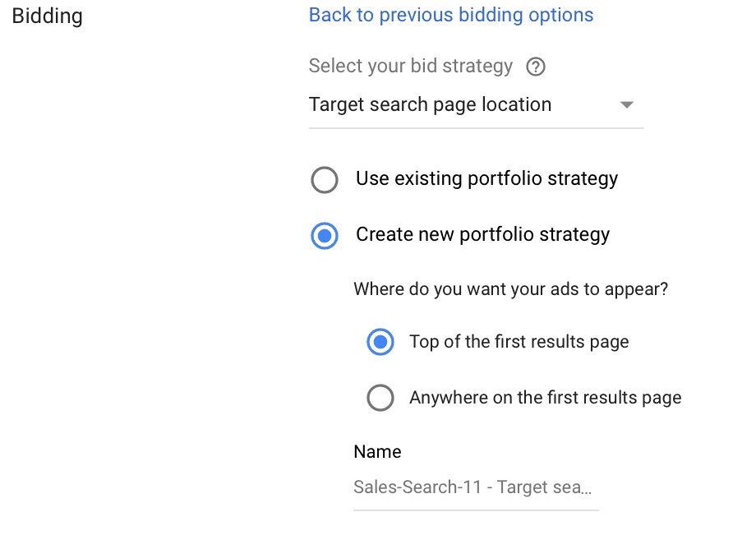
Task: Click the word 'options' in the blue link
Action: tap(560, 16)
